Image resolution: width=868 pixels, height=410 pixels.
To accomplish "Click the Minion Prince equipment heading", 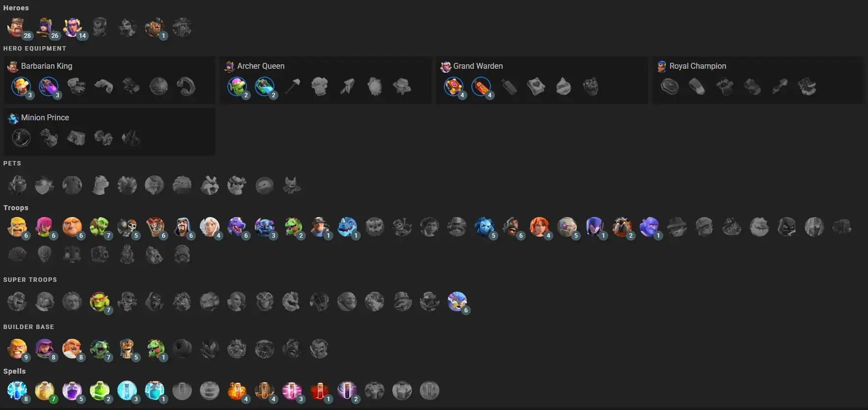I will (x=45, y=117).
